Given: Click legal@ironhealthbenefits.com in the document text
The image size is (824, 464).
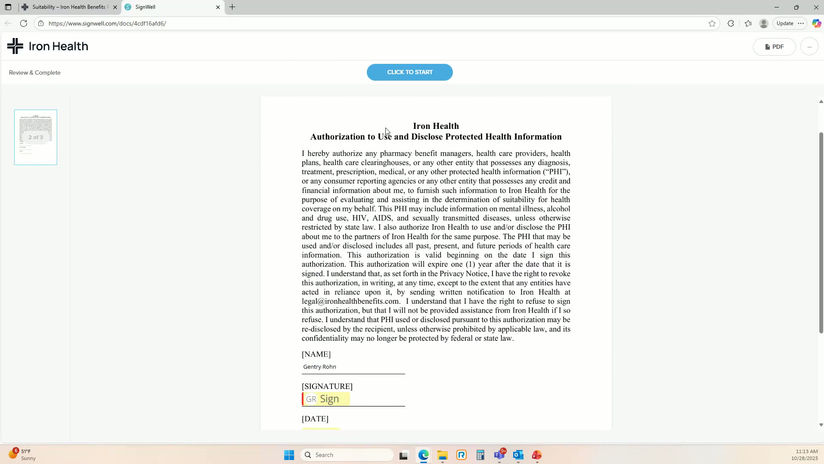Looking at the screenshot, I should [x=350, y=301].
